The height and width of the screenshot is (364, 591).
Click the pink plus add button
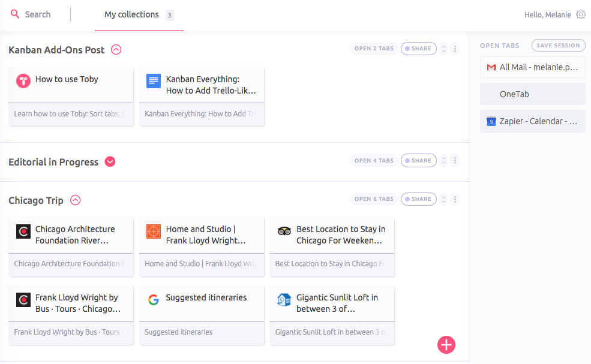pyautogui.click(x=446, y=345)
